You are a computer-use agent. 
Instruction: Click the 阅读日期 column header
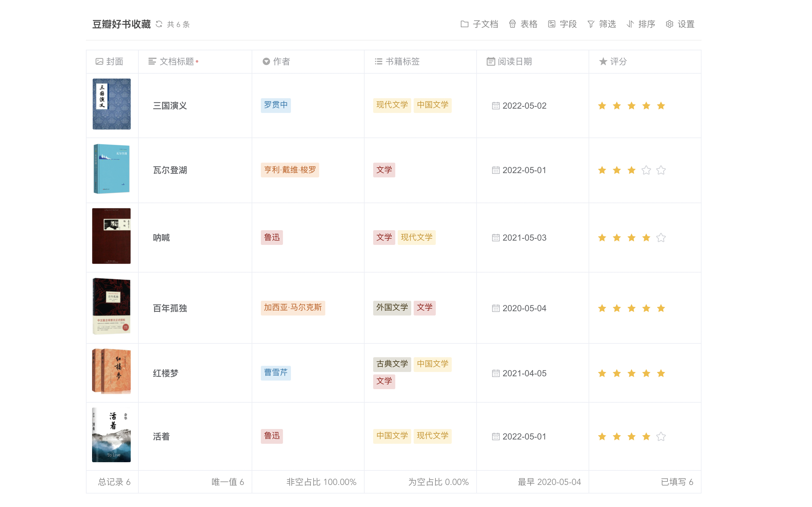click(514, 61)
